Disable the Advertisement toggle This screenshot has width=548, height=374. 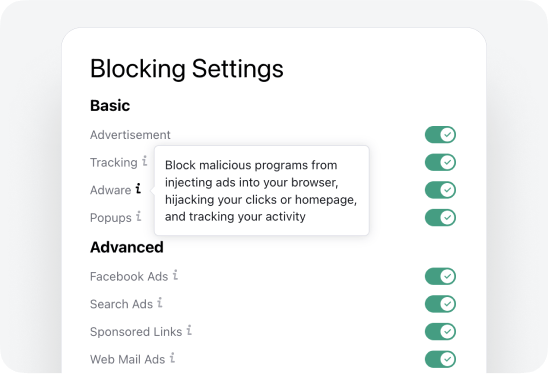pyautogui.click(x=440, y=135)
